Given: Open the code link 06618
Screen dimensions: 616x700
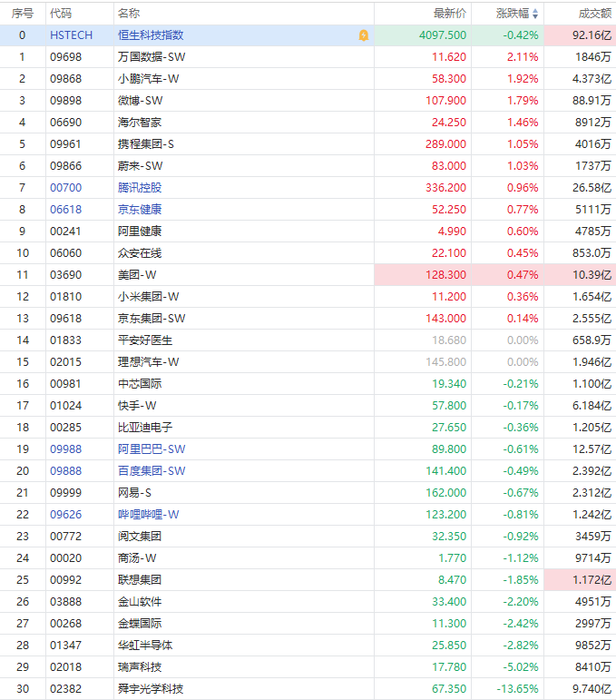Looking at the screenshot, I should [65, 210].
